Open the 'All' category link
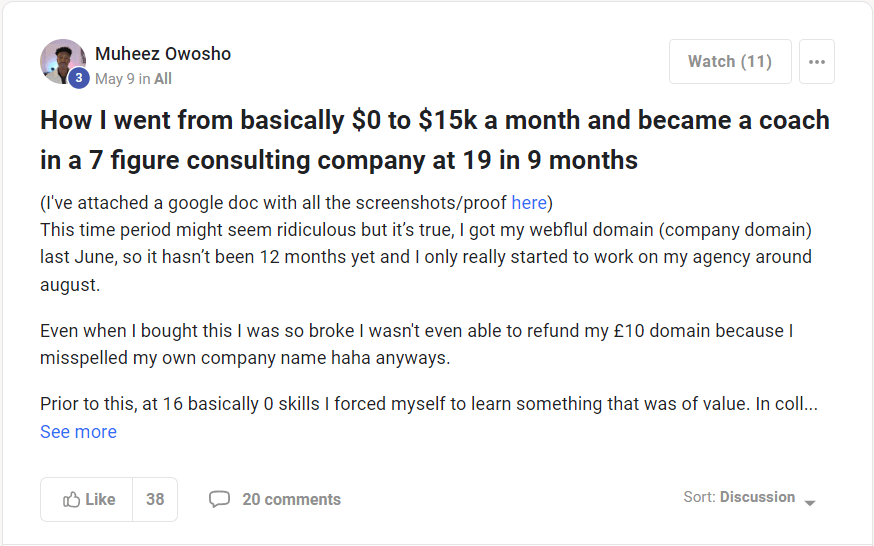 click(163, 79)
